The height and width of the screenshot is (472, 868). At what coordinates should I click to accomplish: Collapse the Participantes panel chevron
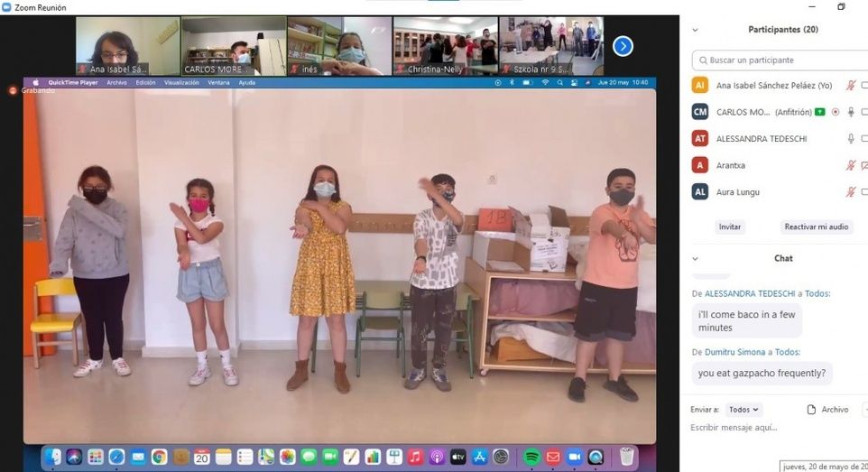(695, 30)
